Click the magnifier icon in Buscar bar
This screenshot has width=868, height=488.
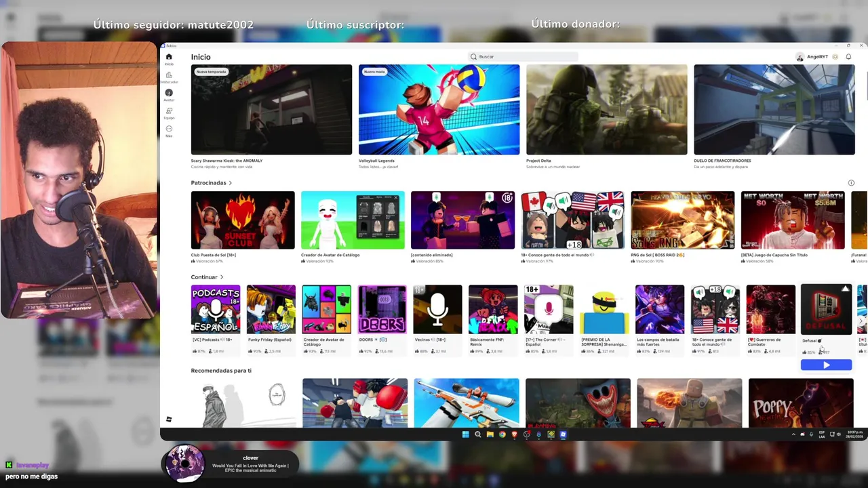tap(473, 57)
